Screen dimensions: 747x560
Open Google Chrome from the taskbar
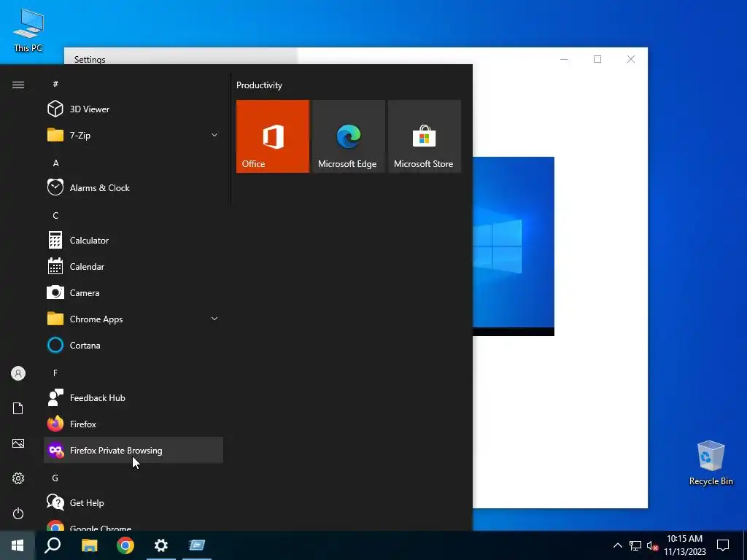pos(125,545)
